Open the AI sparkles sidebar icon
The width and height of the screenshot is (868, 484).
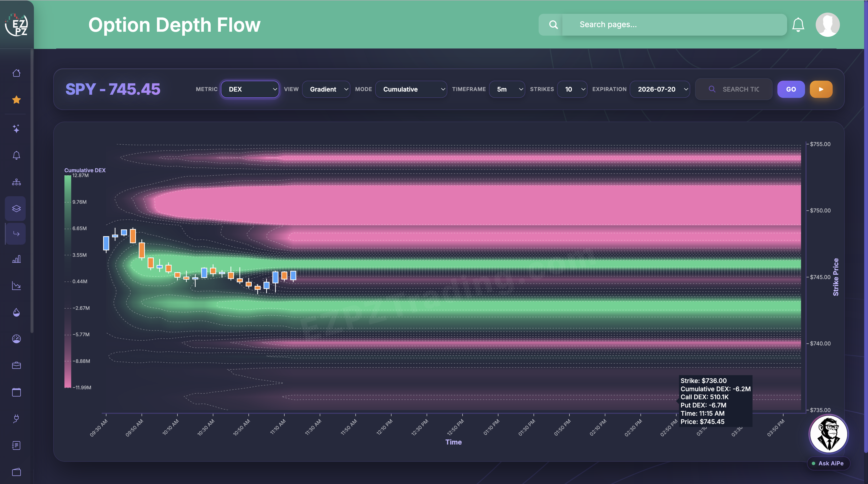tap(16, 128)
